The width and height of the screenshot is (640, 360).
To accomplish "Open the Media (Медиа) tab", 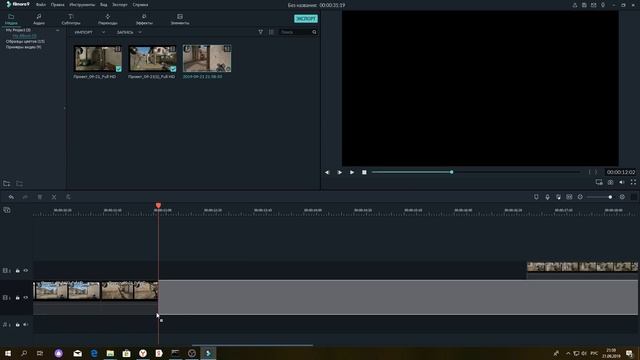I will pos(11,19).
